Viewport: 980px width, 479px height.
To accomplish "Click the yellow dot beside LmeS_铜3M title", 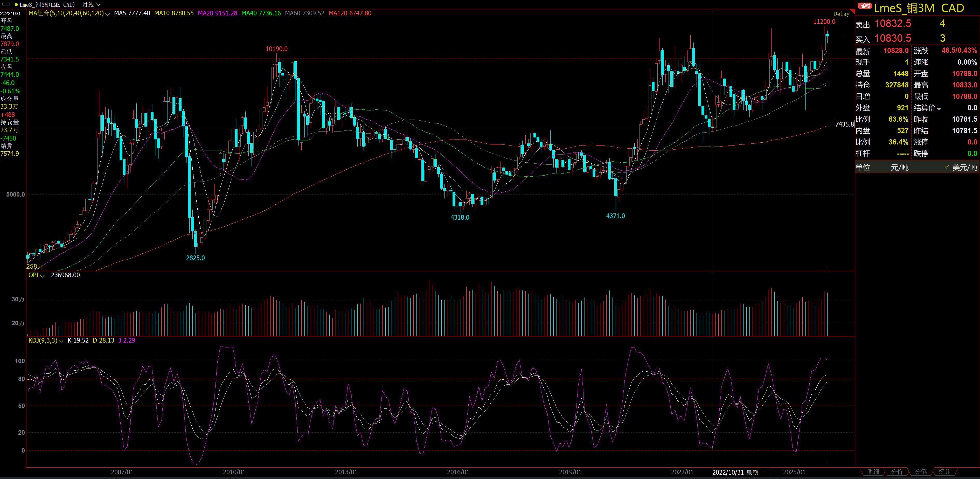I will 16,5.
